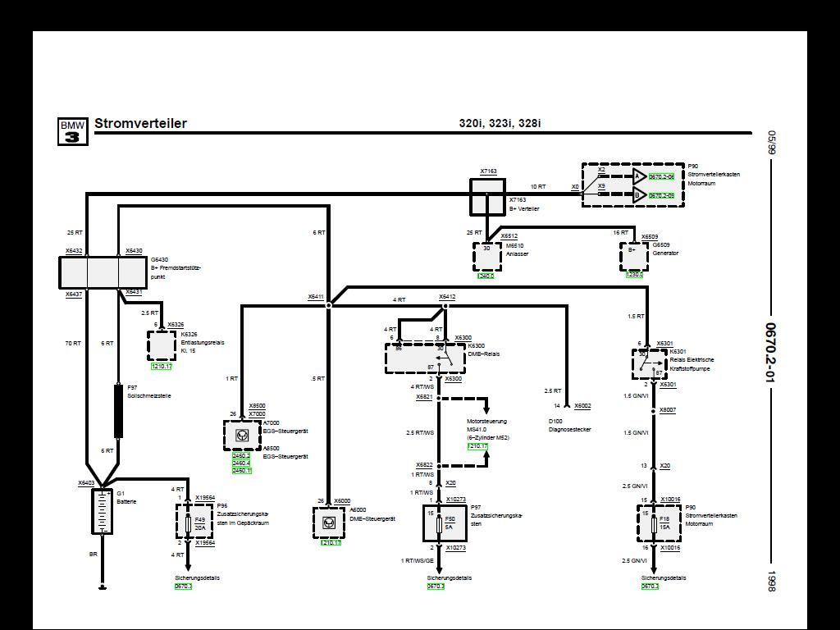The width and height of the screenshot is (840, 630).
Task: Select the X6822 connector label
Action: pos(424,465)
